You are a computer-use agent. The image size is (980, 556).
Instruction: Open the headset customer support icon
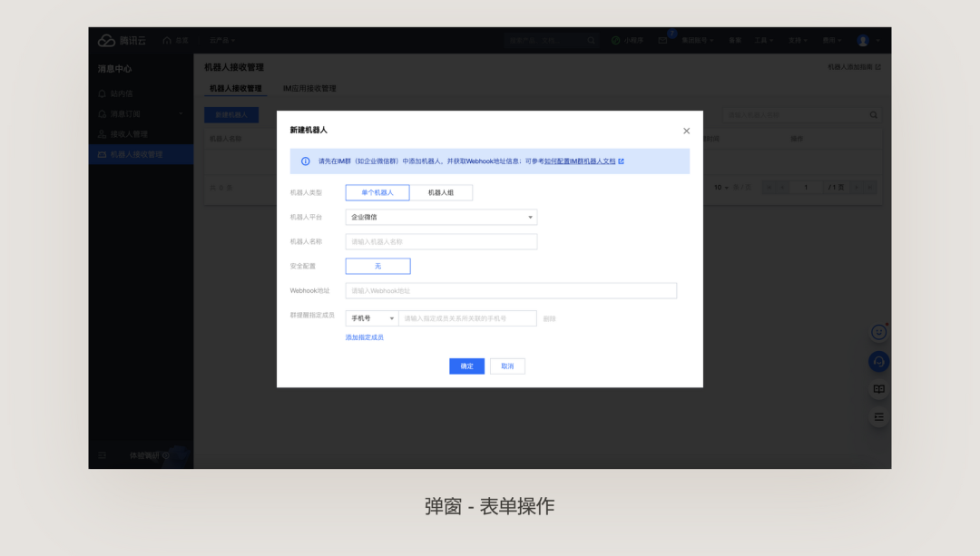point(878,362)
